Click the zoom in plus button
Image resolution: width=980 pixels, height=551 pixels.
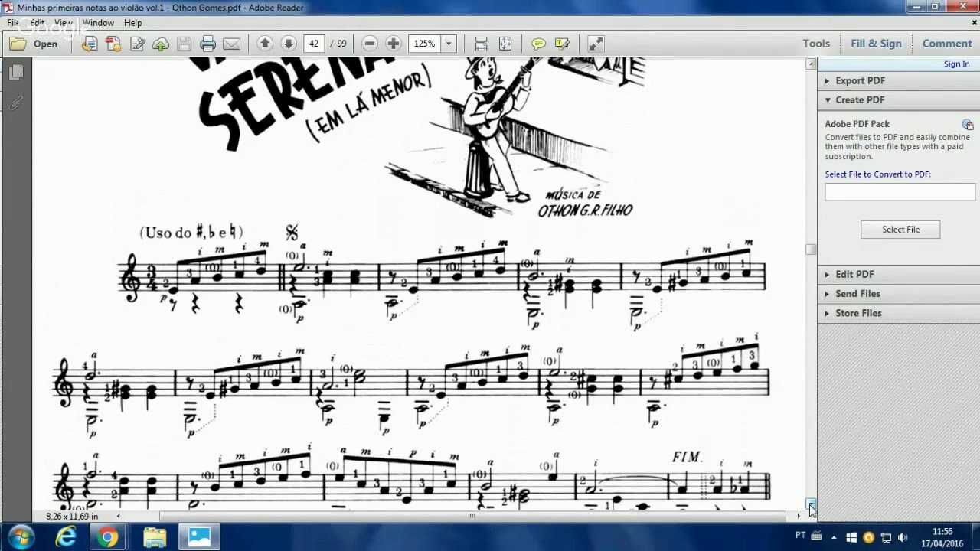point(394,44)
